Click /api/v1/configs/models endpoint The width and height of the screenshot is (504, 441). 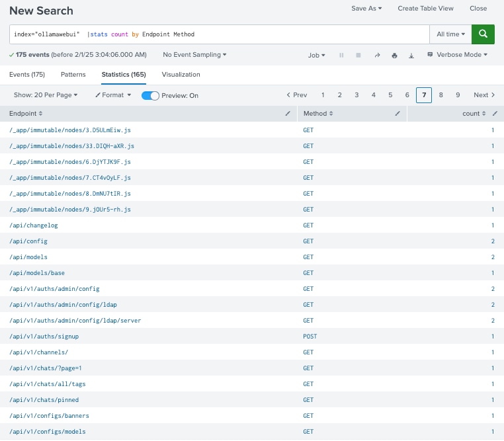click(x=47, y=431)
